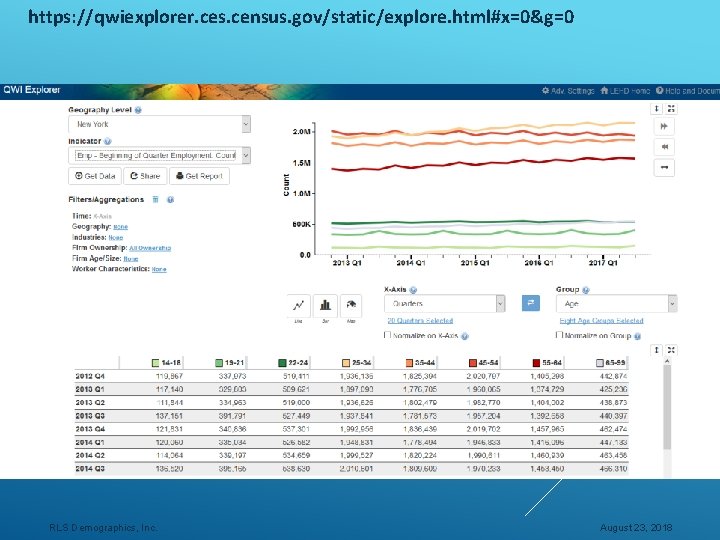Click Firm Ownership All Ownerships link
The width and height of the screenshot is (720, 540).
150,248
